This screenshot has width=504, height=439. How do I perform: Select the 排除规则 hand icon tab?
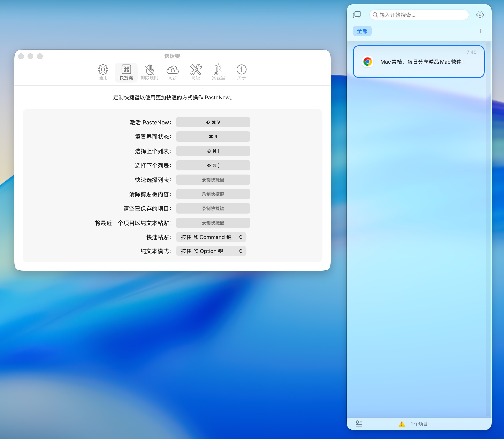click(149, 72)
